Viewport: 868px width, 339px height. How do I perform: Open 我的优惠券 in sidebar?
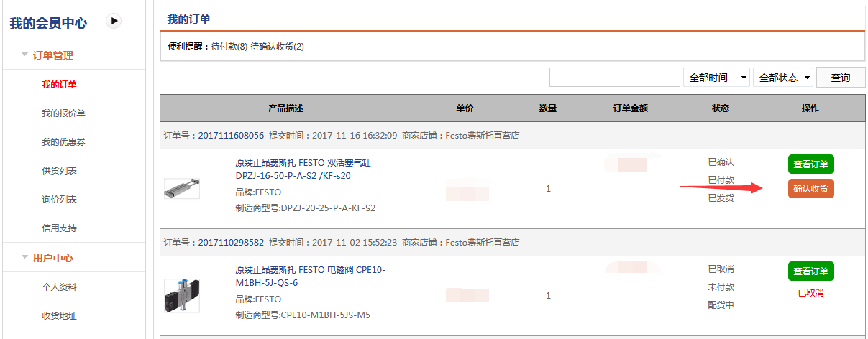point(63,142)
